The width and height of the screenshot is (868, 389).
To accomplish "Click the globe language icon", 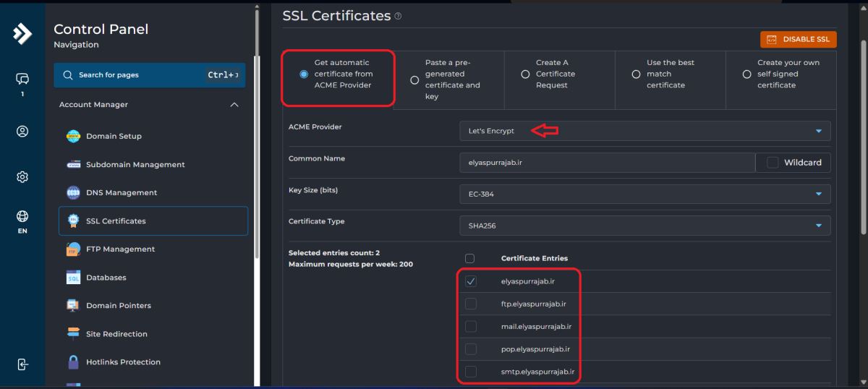I will click(22, 216).
